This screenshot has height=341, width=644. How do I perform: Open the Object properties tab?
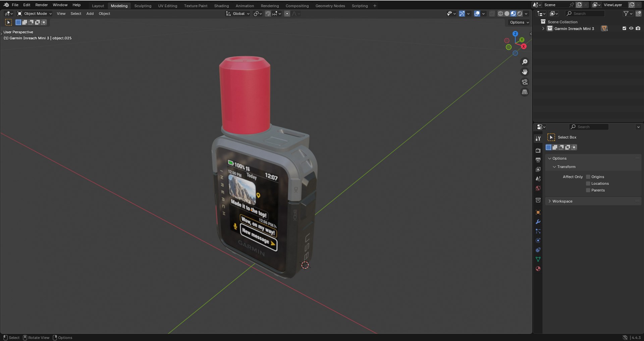[538, 212]
